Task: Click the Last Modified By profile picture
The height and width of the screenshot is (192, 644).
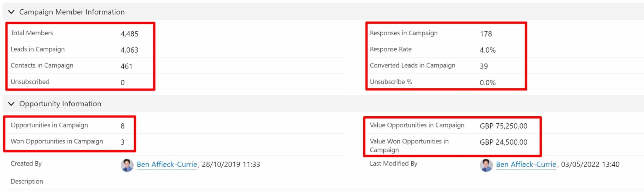Action: pyautogui.click(x=486, y=164)
